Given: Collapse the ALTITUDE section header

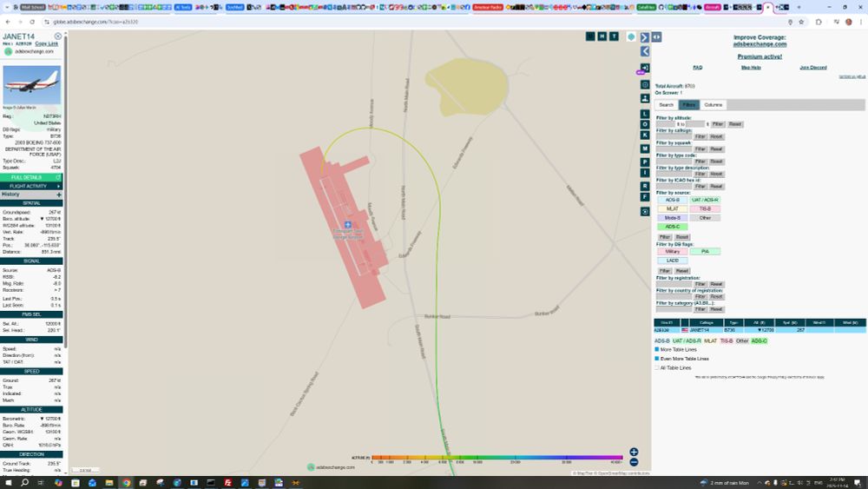Looking at the screenshot, I should point(31,409).
